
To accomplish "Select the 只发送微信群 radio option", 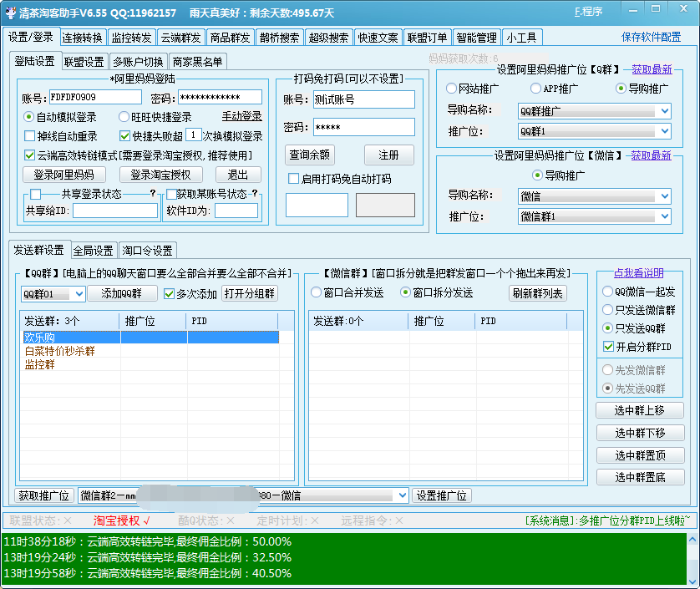I will (607, 310).
